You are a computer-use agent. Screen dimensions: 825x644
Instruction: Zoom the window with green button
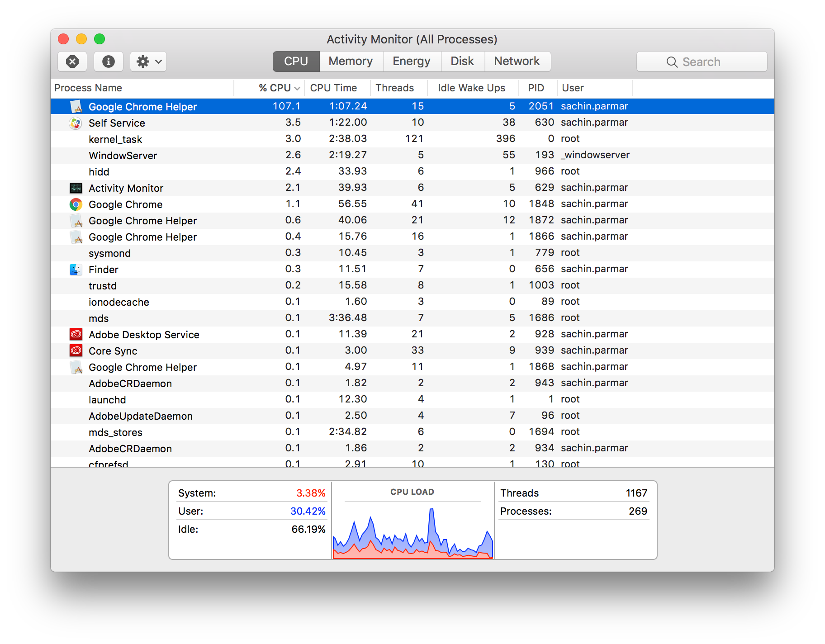click(100, 39)
